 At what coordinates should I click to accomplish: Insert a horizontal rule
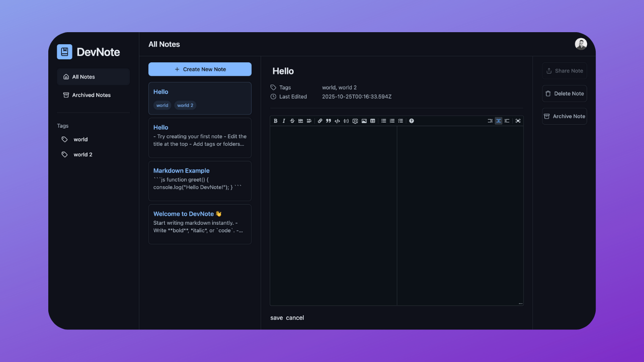click(301, 121)
